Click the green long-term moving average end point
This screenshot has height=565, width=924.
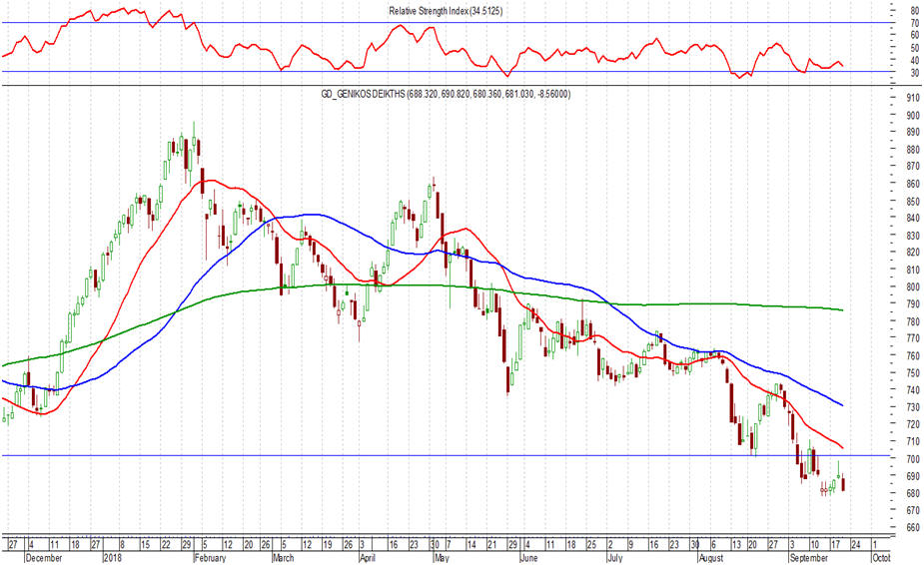pos(842,309)
